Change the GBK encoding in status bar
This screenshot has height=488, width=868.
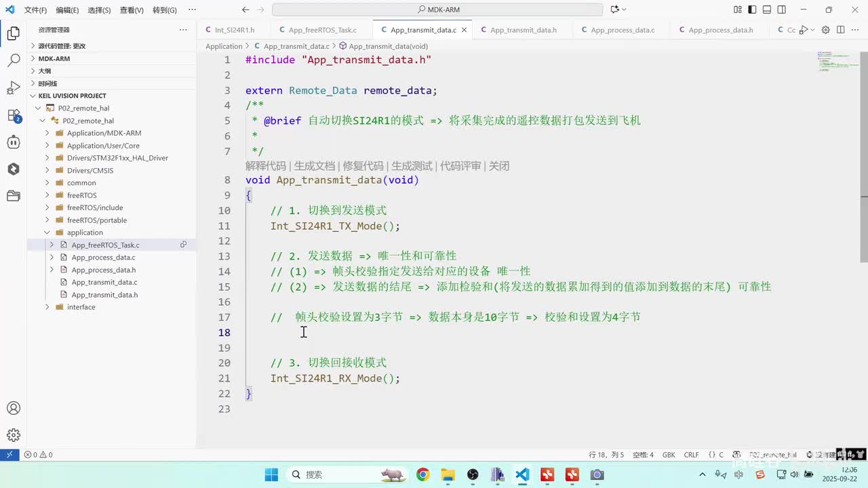(x=669, y=455)
